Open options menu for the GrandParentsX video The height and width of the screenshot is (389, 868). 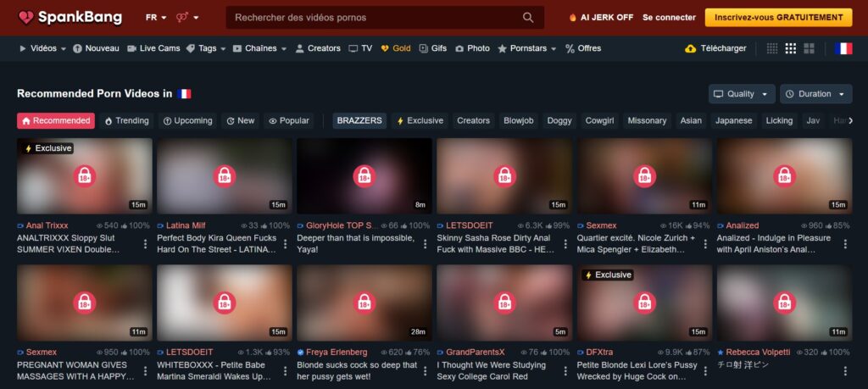[565, 370]
